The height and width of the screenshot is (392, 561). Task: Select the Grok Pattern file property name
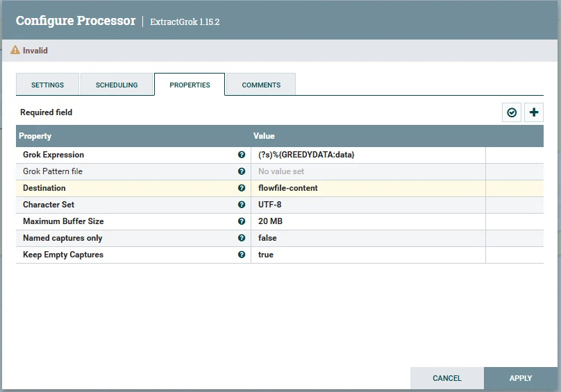coord(53,171)
